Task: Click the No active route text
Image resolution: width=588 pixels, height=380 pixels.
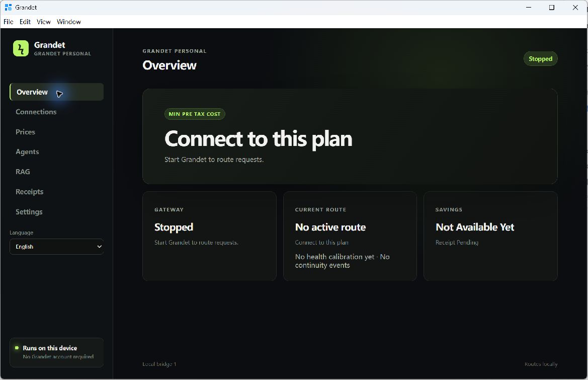Action: (330, 227)
